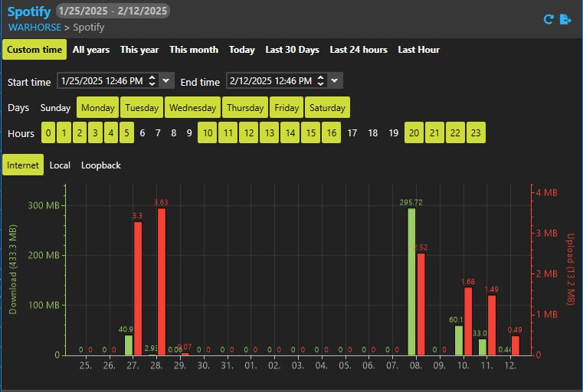The height and width of the screenshot is (392, 583).
Task: Click the Start time spinner arrows
Action: tap(152, 80)
